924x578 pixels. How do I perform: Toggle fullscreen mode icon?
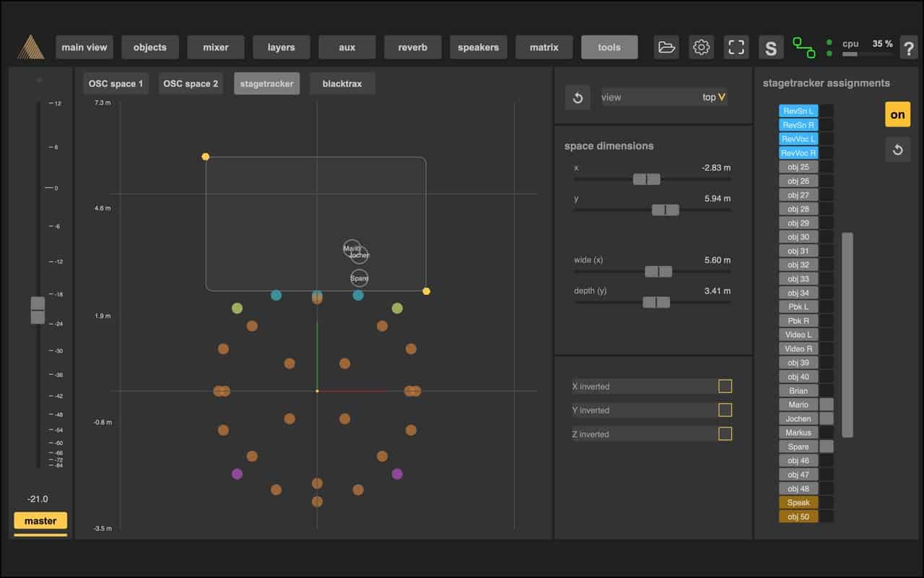[x=736, y=48]
